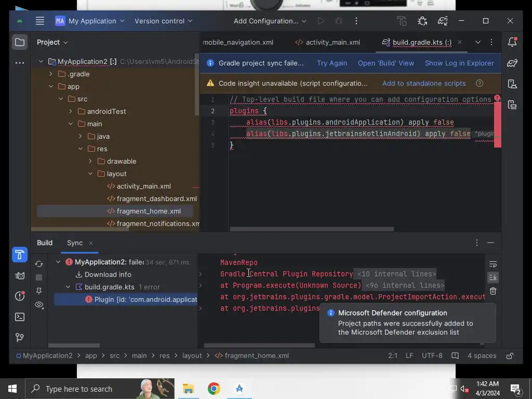Viewport: 532px width, 399px height.
Task: Click Show Log in Explorer link
Action: pyautogui.click(x=459, y=63)
